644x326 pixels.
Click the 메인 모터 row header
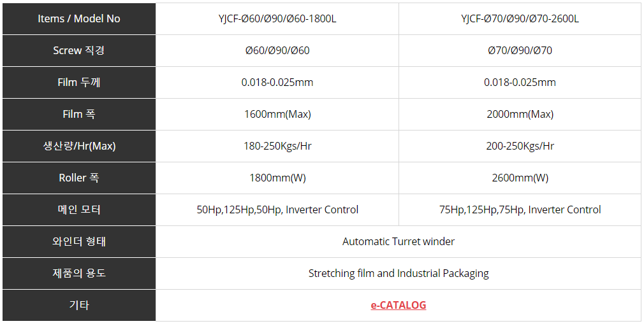tap(79, 209)
